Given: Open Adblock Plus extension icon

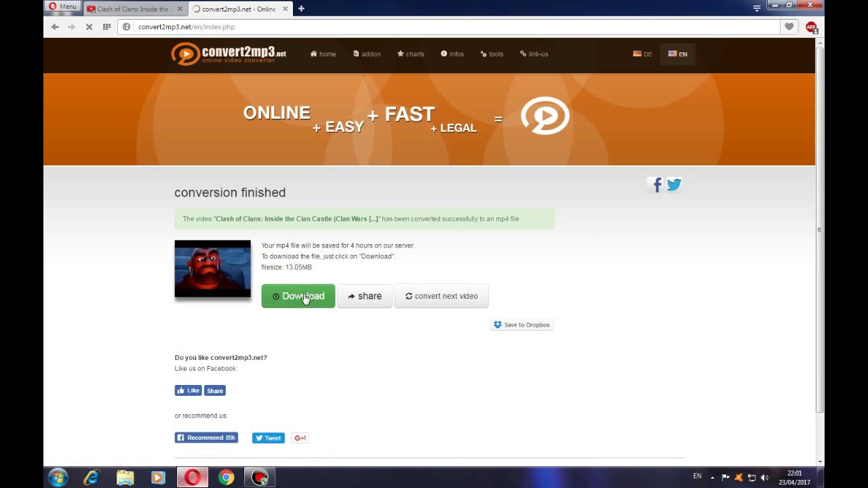Looking at the screenshot, I should click(x=811, y=27).
